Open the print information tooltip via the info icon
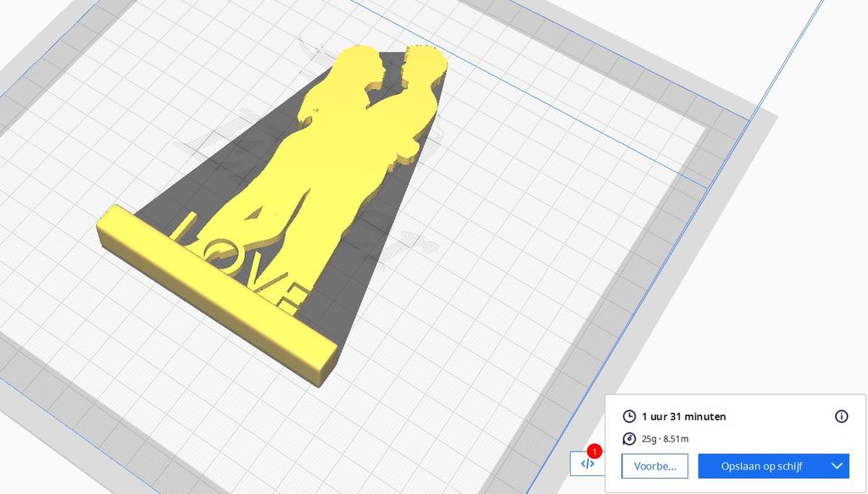This screenshot has height=494, width=868. click(x=842, y=416)
